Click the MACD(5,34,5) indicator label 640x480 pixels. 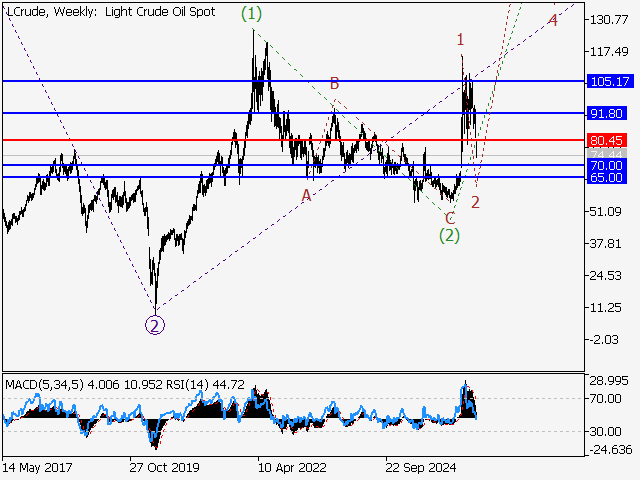(44, 384)
